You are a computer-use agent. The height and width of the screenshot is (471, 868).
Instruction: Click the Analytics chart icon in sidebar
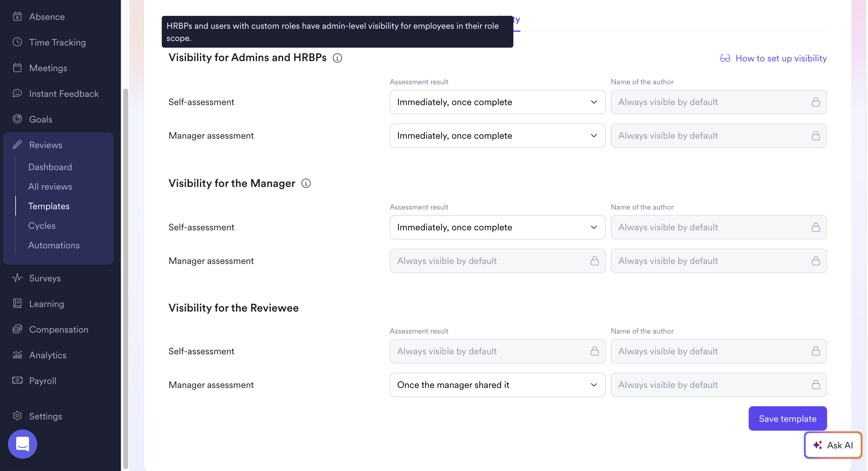click(x=17, y=355)
